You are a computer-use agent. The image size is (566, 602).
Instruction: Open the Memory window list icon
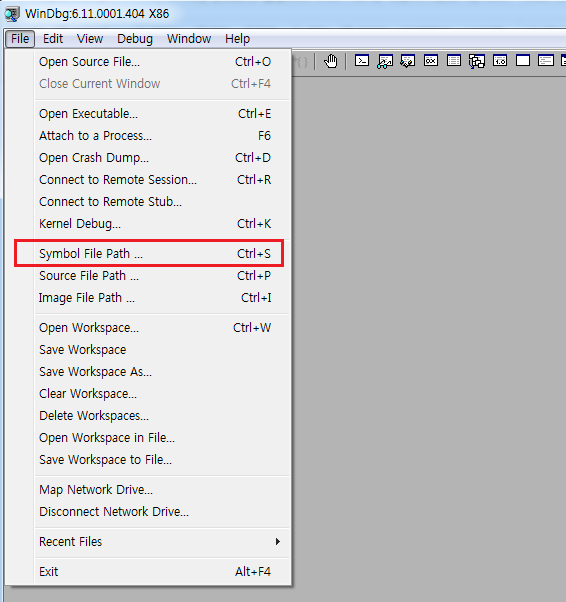454,61
